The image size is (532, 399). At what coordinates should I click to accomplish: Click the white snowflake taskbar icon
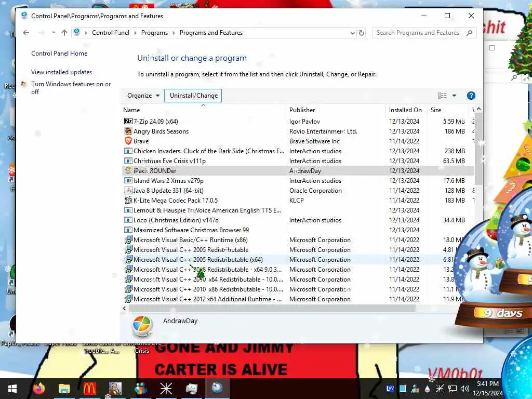coord(166,389)
